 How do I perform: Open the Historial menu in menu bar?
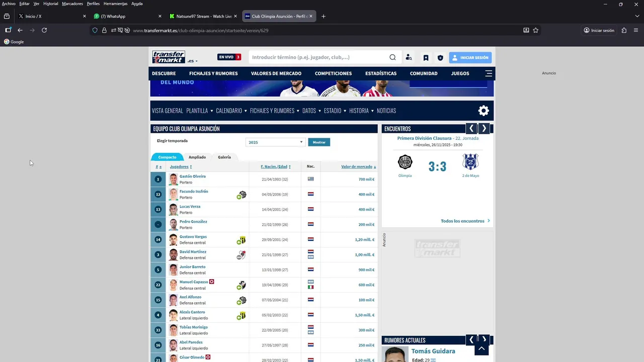click(x=50, y=4)
